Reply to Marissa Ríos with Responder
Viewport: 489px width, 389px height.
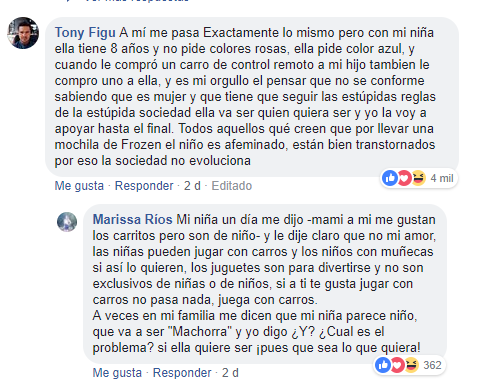182,373
